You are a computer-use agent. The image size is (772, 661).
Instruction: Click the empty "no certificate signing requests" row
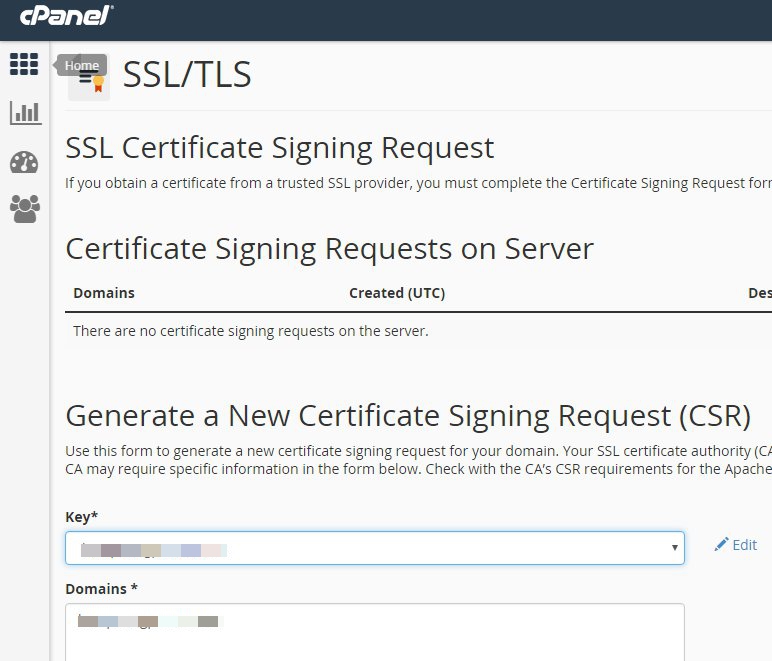tap(251, 330)
